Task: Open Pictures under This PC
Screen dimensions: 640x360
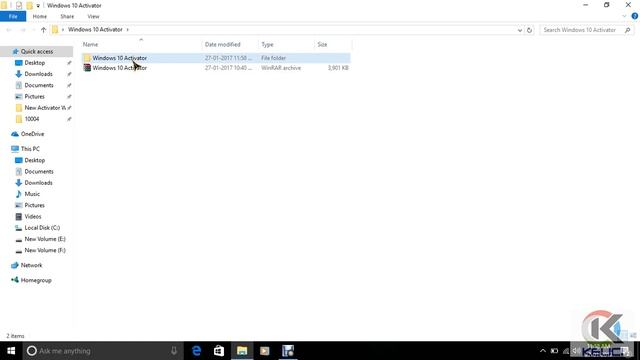Action: click(x=34, y=205)
